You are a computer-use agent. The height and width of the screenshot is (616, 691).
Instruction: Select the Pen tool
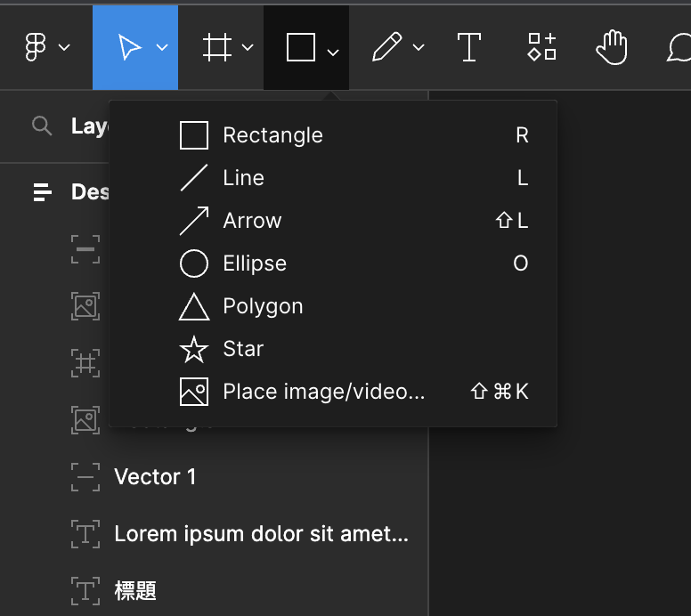point(386,48)
